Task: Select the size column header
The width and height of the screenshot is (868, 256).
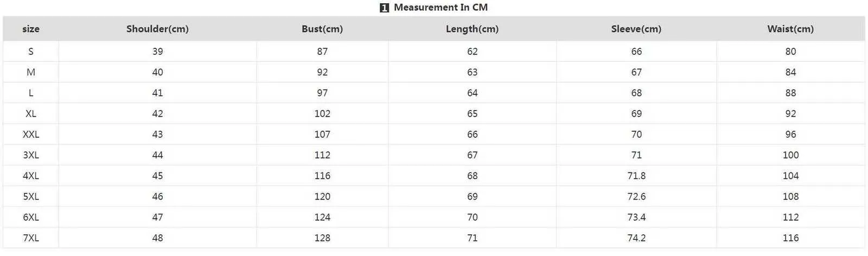Action: tap(31, 29)
